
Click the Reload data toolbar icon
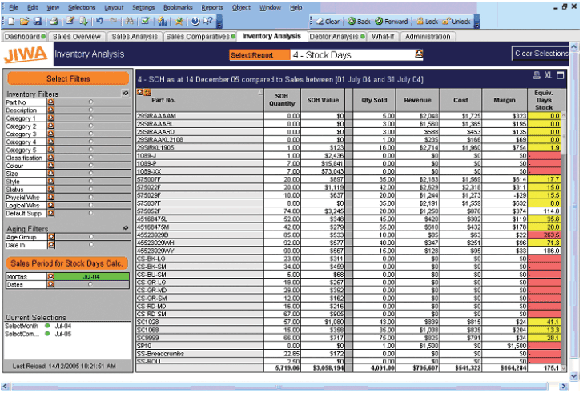tap(83, 21)
